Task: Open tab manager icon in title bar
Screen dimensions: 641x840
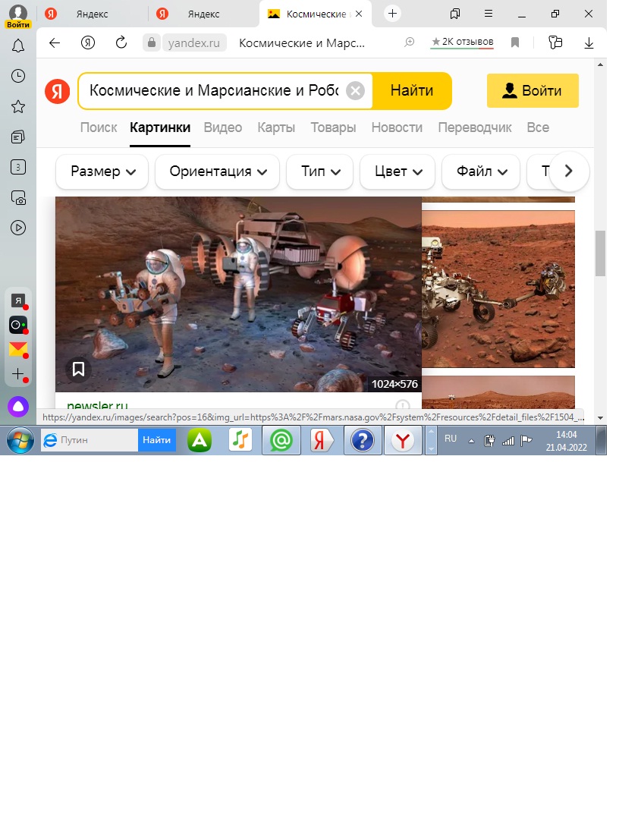Action: 455,14
